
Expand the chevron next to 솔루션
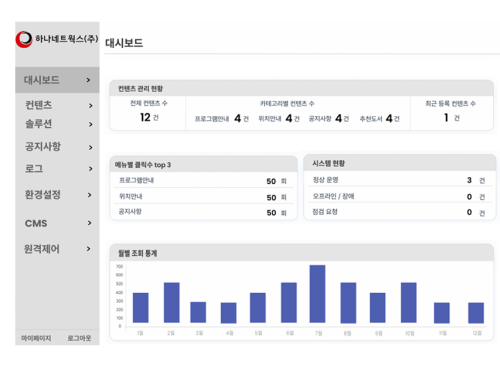coord(91,124)
